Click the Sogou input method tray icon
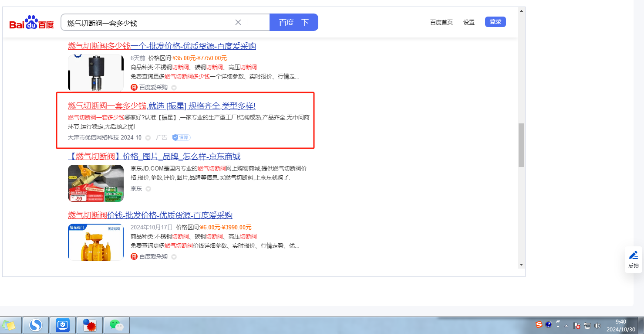Image resolution: width=644 pixels, height=334 pixels. coord(539,325)
